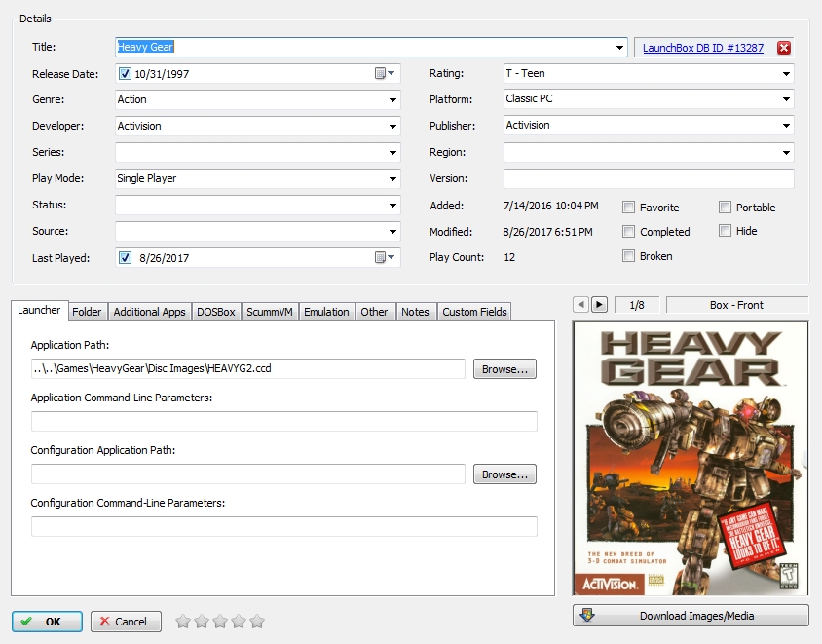
Task: Switch to the Folder tab
Action: click(x=87, y=312)
